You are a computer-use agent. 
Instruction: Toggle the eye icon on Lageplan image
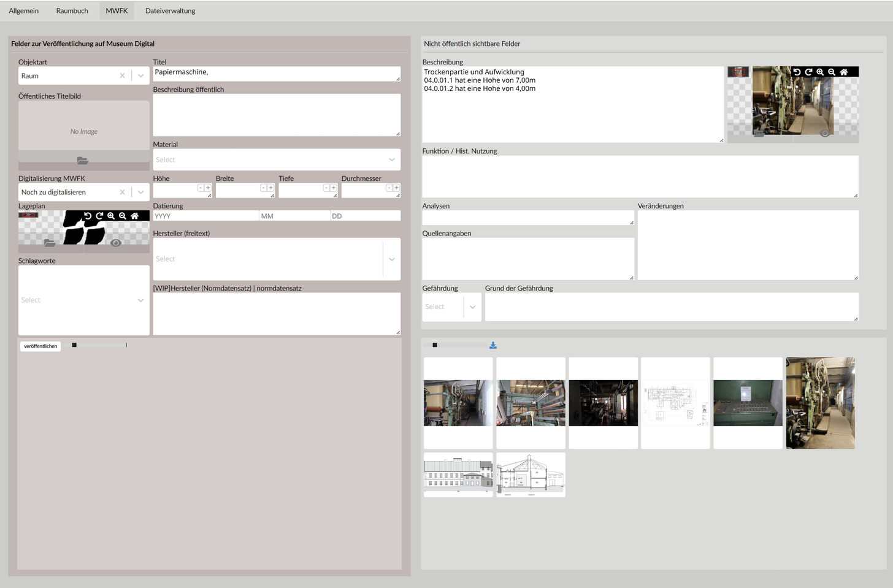[115, 243]
